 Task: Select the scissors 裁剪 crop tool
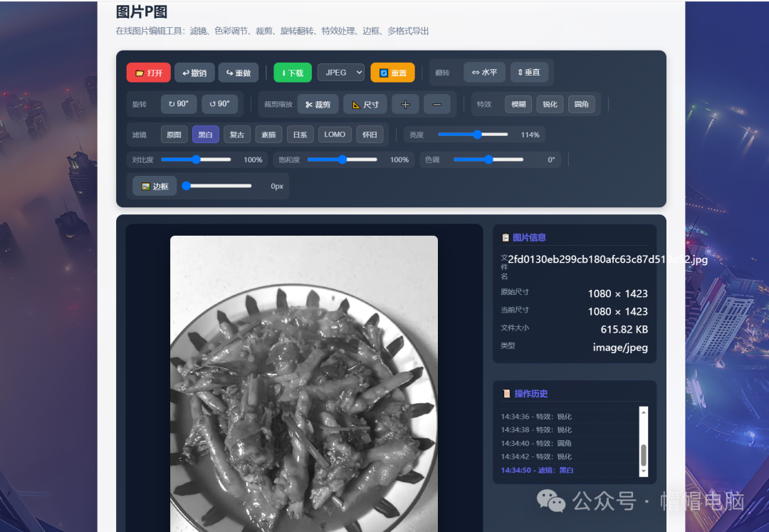[x=318, y=105]
